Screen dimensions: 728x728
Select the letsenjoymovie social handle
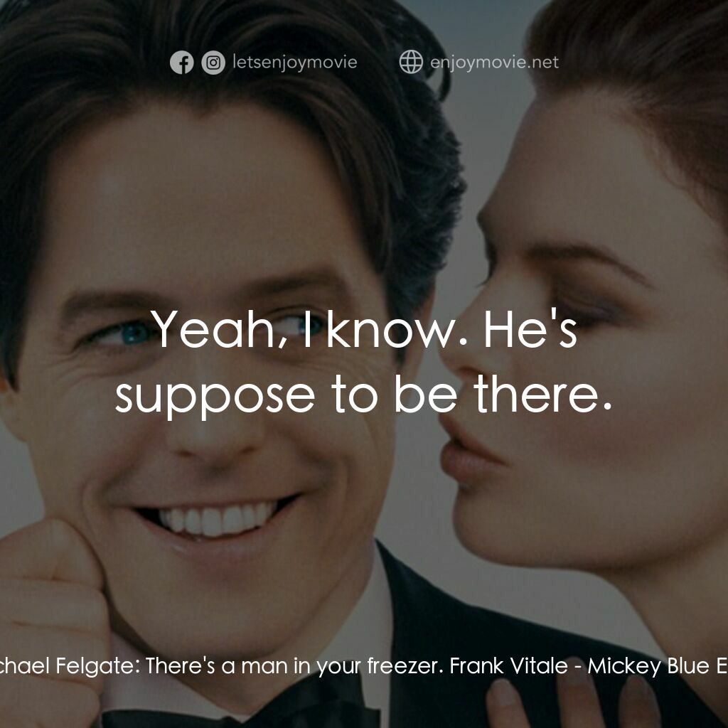[294, 63]
